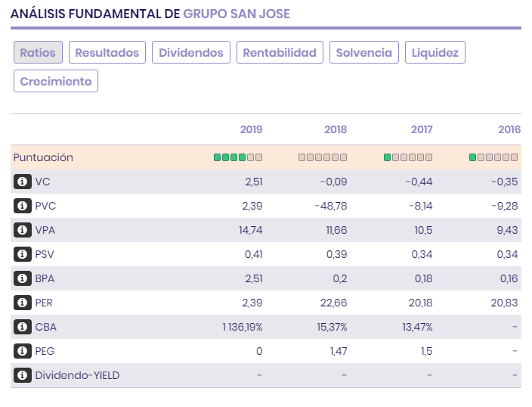Click the 2019 column header
The height and width of the screenshot is (407, 532).
[x=251, y=129]
